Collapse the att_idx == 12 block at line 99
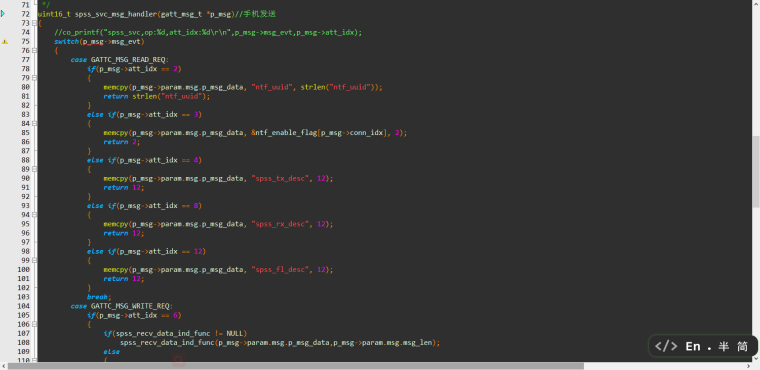 pyautogui.click(x=34, y=260)
